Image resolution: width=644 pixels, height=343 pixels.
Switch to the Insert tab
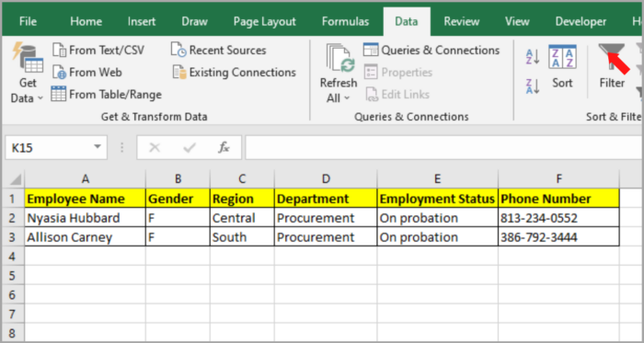[x=142, y=21]
